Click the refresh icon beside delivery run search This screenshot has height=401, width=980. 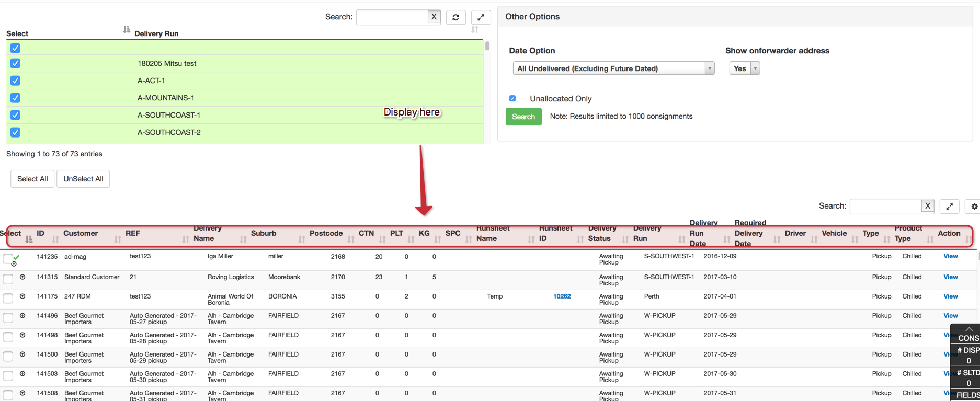[455, 17]
